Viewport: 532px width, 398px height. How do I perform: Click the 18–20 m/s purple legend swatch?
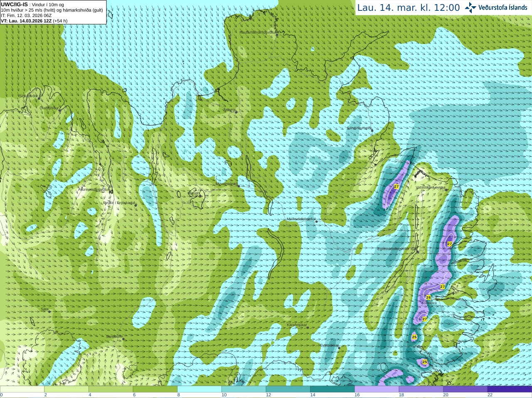pyautogui.click(x=421, y=389)
